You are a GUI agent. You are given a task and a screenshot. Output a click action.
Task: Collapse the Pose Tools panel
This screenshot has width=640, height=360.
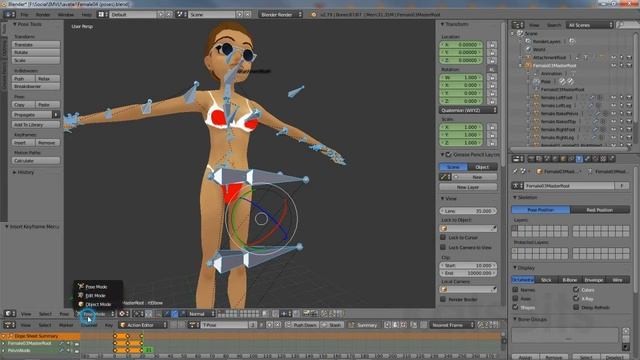click(15, 24)
